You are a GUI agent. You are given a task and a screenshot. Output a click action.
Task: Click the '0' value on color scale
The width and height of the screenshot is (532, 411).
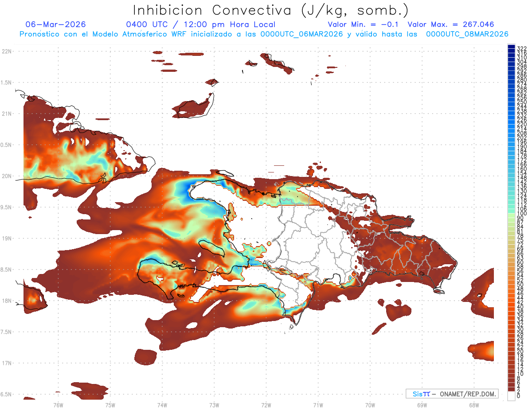coord(518,396)
